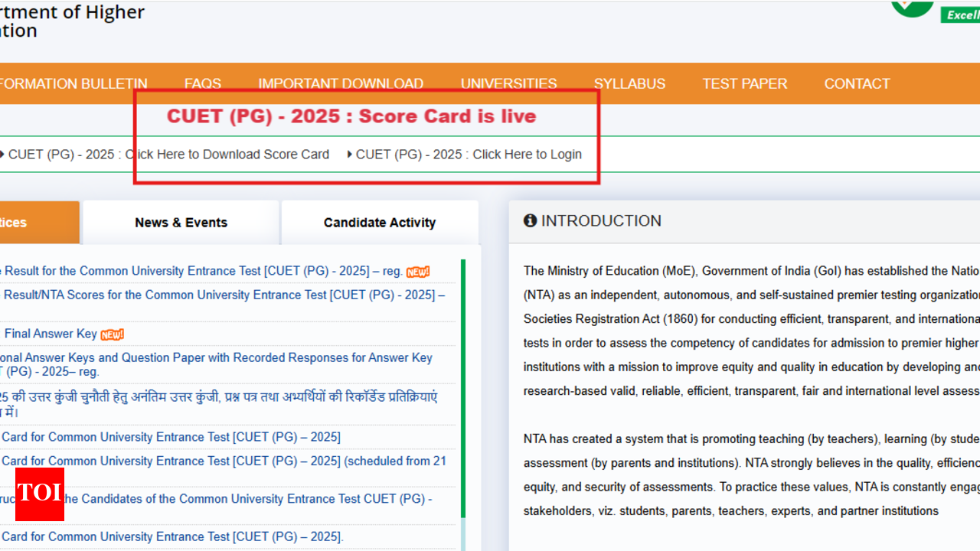Go to UNIVERSITIES menu item
980x551 pixels.
pyautogui.click(x=508, y=84)
